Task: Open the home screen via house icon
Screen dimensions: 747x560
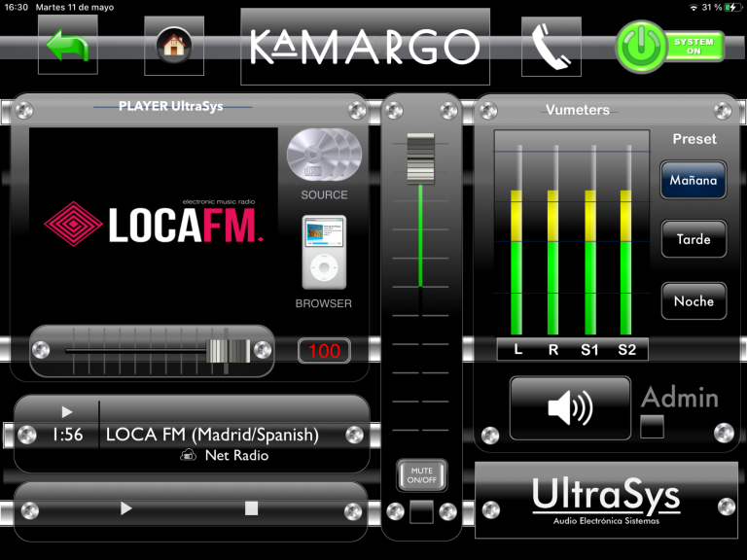Action: click(174, 47)
